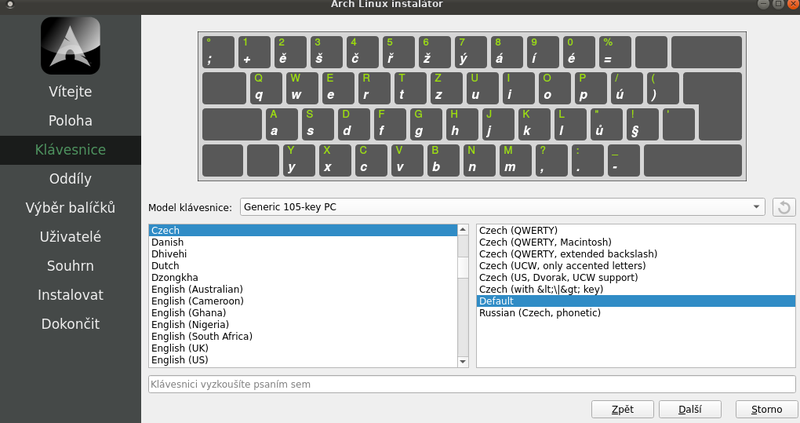Open the keyboard model dropdown
Viewport: 800px width, 423px height.
(502, 207)
